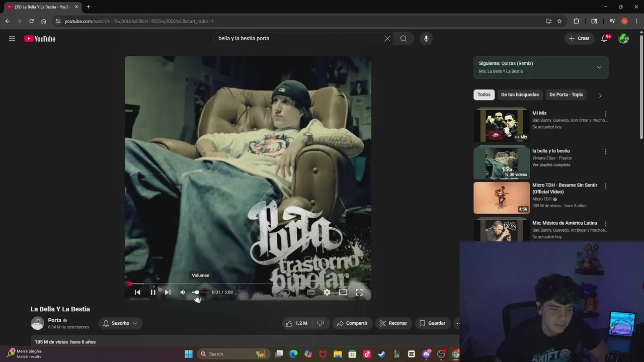Pause the playing video

(153, 292)
